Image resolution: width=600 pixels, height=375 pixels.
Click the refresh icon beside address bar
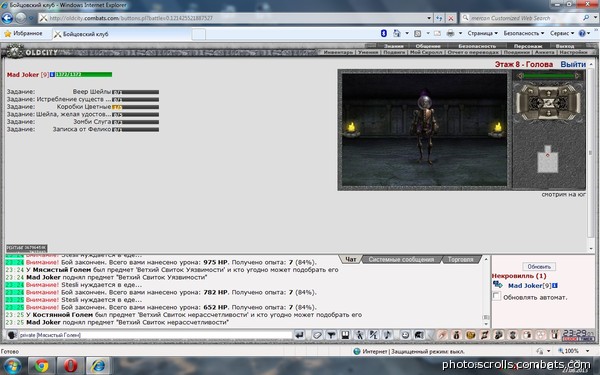coord(439,18)
